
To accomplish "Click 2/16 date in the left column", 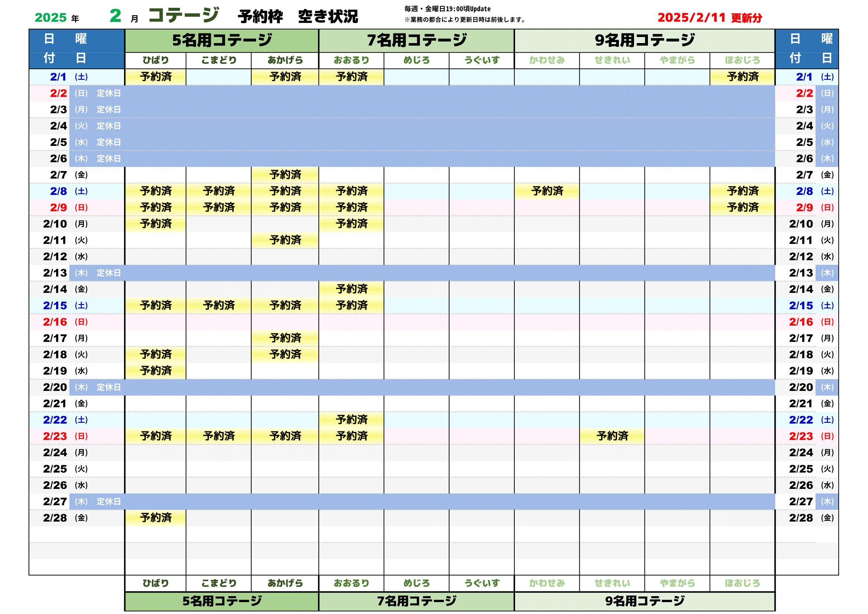I will click(55, 322).
